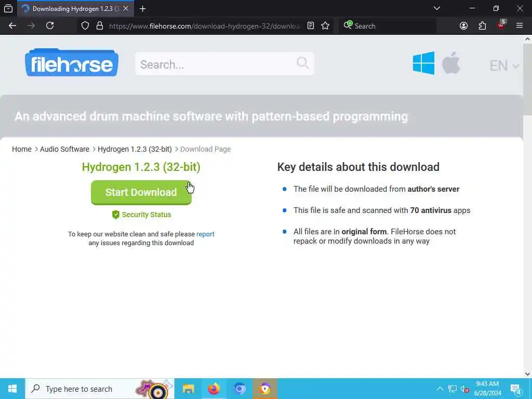532x399 pixels.
Task: Open the EN language dropdown
Action: click(x=504, y=66)
